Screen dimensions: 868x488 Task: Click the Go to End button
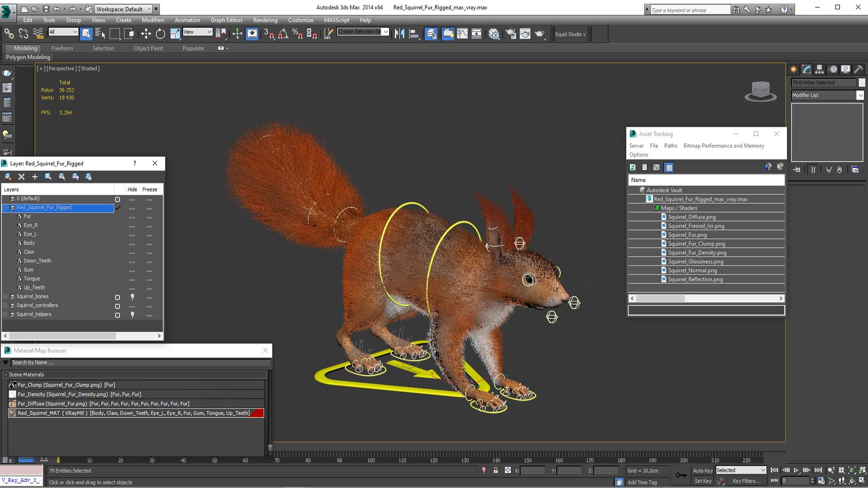pos(818,470)
